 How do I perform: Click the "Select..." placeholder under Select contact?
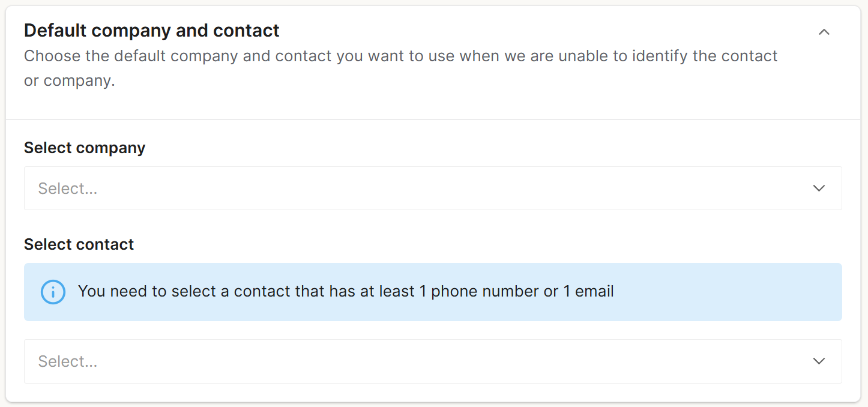click(x=68, y=361)
